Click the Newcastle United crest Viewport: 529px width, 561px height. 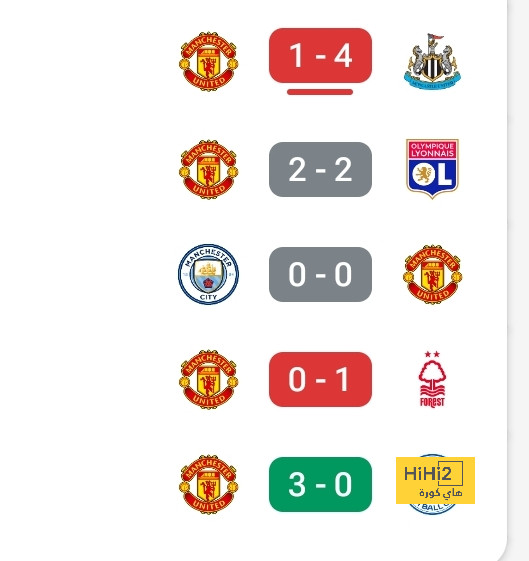[432, 62]
